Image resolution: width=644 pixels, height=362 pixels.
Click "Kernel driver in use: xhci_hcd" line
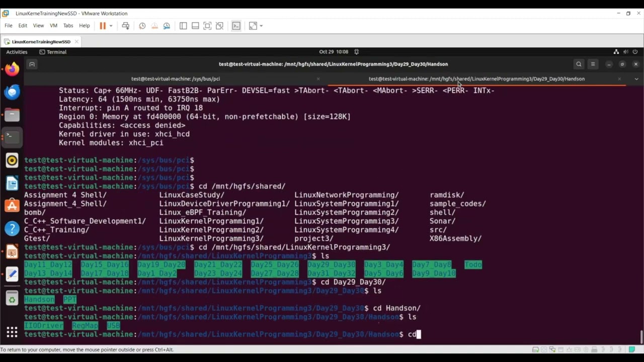coord(124,134)
